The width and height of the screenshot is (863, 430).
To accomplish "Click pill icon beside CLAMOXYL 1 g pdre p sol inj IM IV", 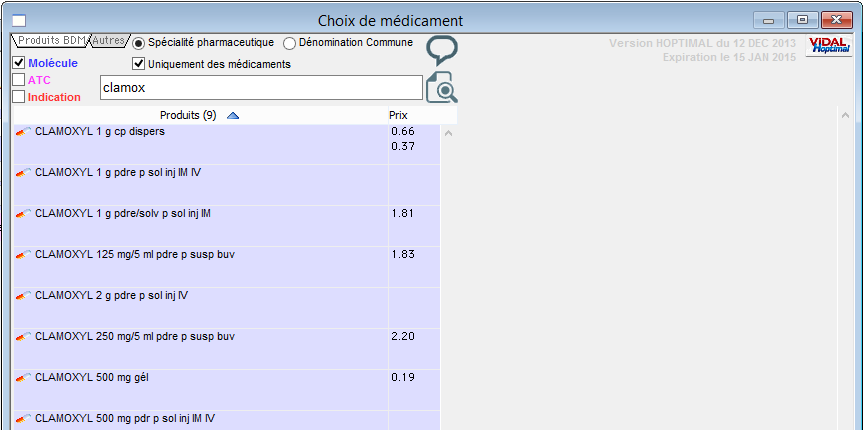I will coord(23,173).
